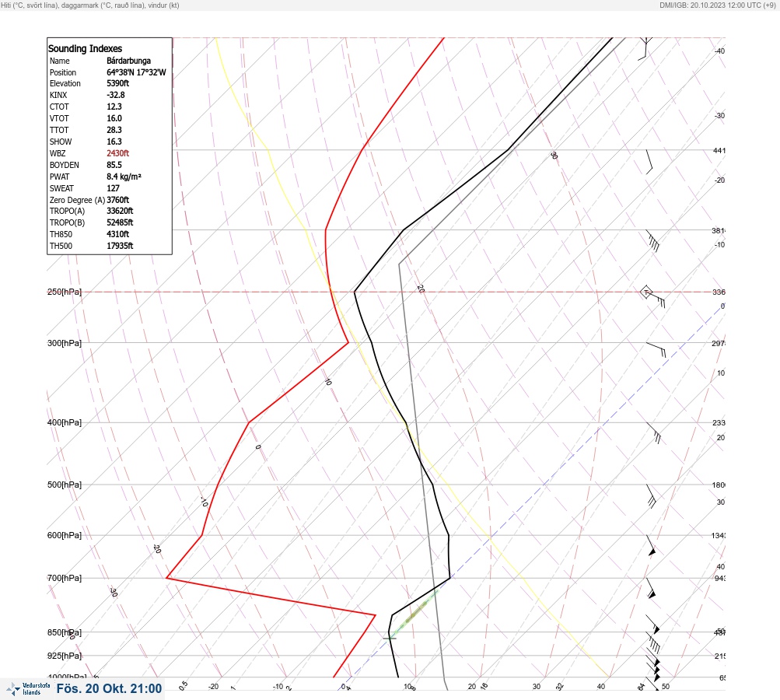Screen dimensions: 780x700
Task: Click the '700[hPa]' pressure label
Action: pos(65,579)
